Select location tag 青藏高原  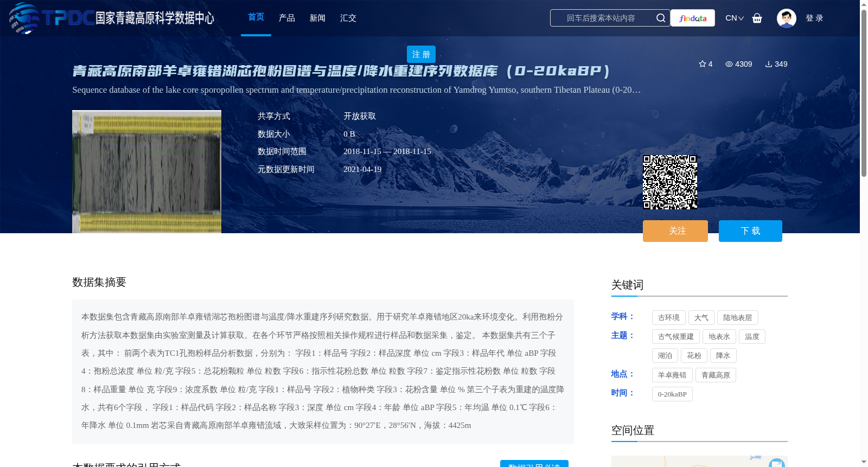(x=716, y=375)
